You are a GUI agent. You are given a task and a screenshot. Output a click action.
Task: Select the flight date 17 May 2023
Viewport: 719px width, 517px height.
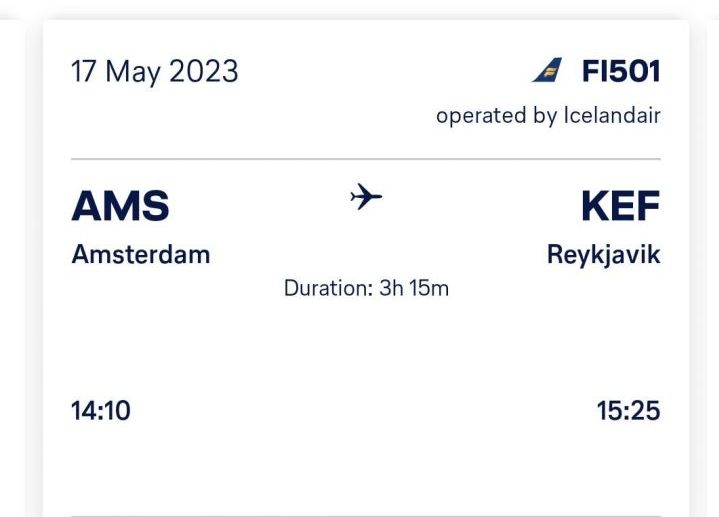pyautogui.click(x=155, y=72)
